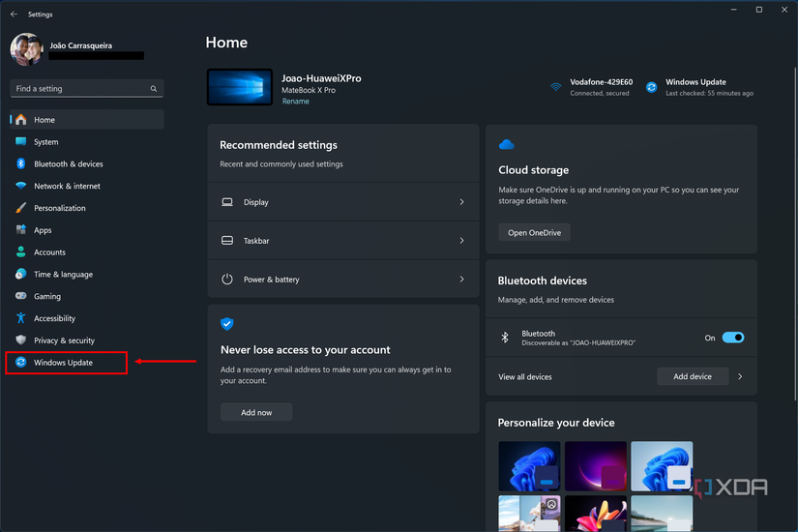Click the Accessibility figure icon
Image resolution: width=798 pixels, height=532 pixels.
pyautogui.click(x=21, y=317)
